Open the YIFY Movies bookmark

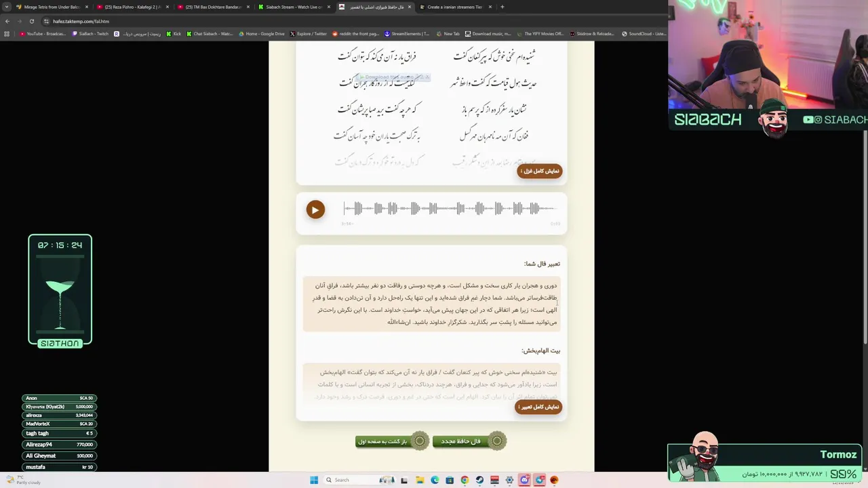coord(540,33)
